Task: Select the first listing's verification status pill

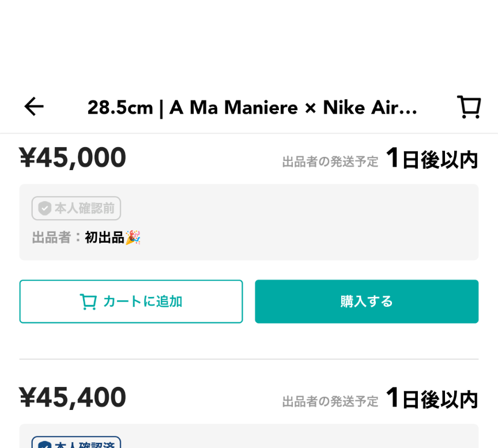Action: [76, 208]
